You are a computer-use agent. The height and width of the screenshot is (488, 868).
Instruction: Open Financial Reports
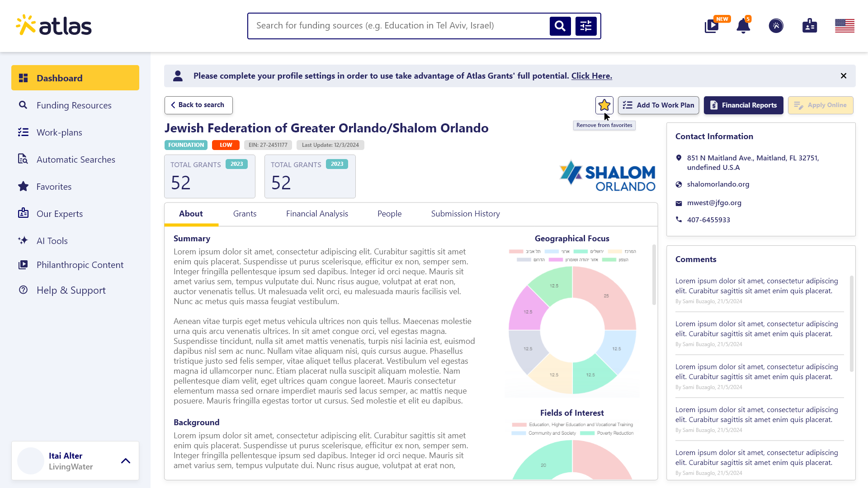pos(743,105)
